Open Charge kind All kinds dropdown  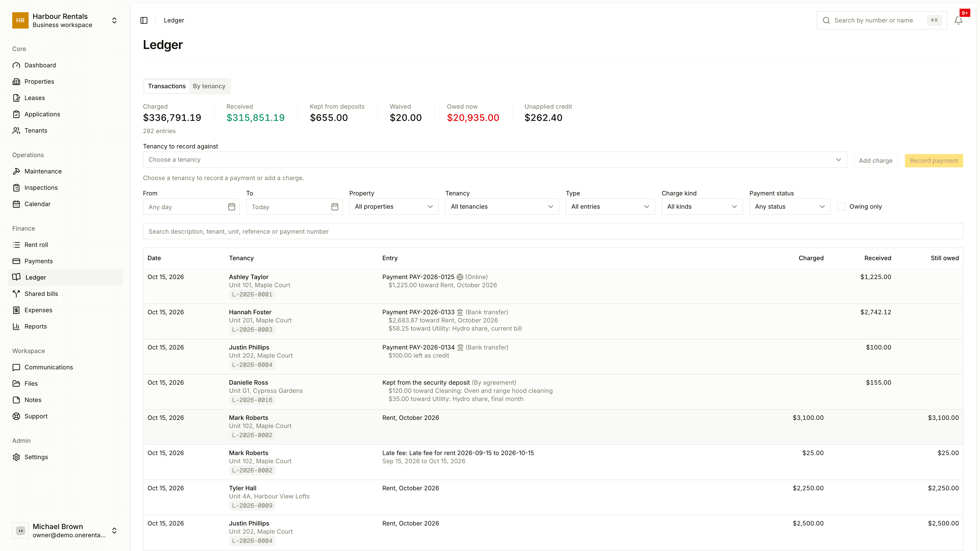702,206
